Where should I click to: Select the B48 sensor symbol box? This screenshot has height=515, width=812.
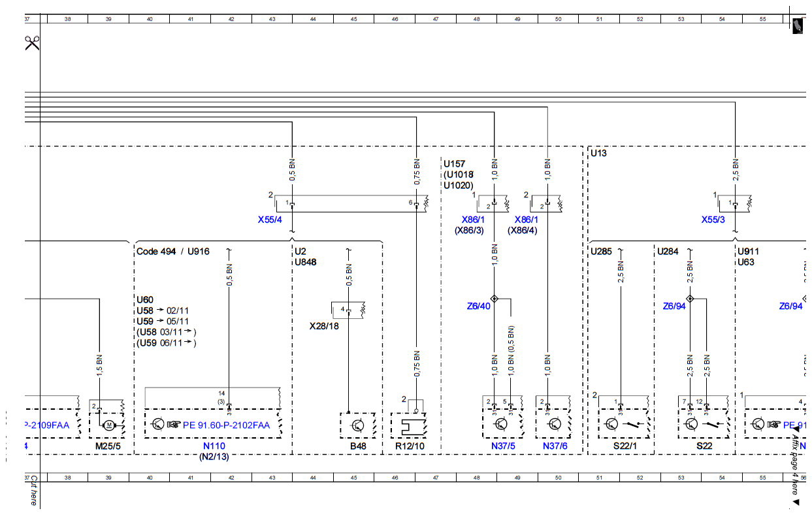point(357,425)
